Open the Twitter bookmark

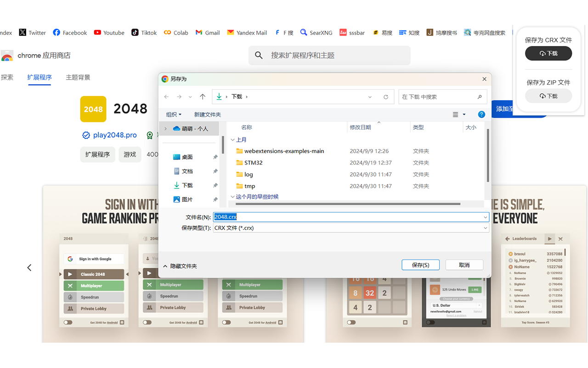[x=32, y=33]
